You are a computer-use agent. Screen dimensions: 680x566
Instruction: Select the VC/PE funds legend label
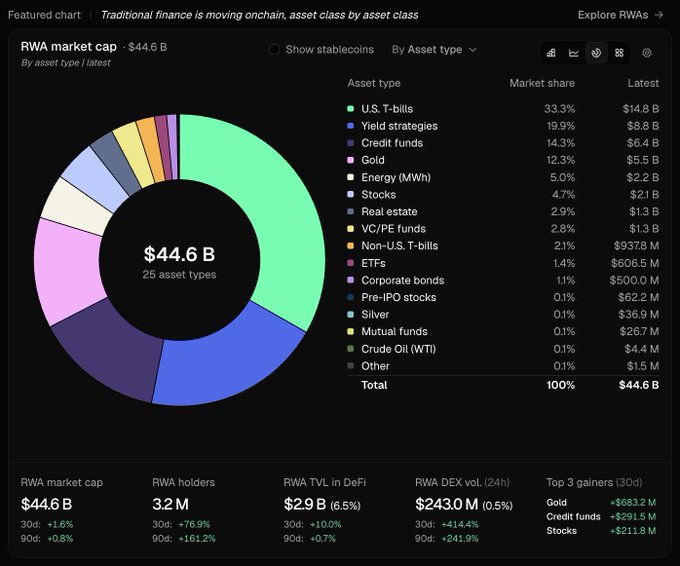(393, 229)
